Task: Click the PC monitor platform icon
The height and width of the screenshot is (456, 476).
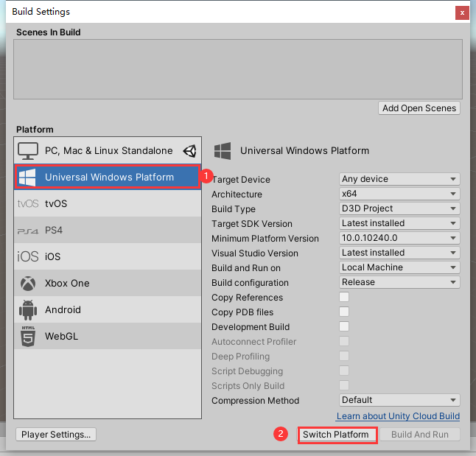Action: [28, 151]
